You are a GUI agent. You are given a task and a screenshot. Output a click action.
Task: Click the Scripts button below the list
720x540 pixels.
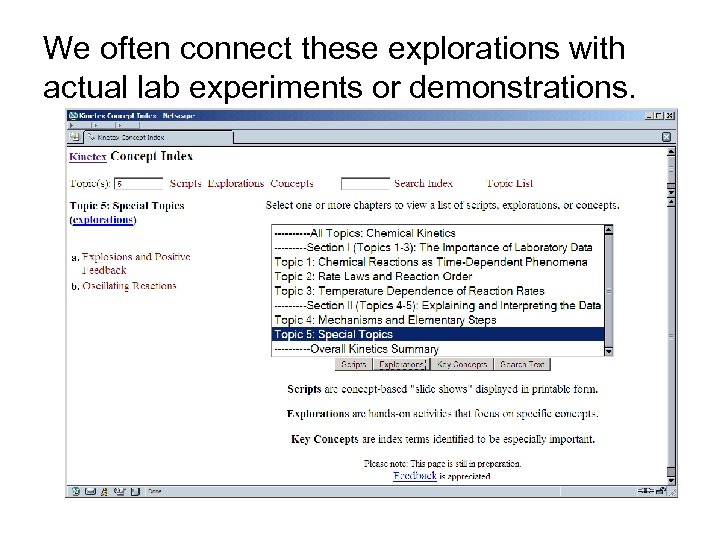point(354,365)
